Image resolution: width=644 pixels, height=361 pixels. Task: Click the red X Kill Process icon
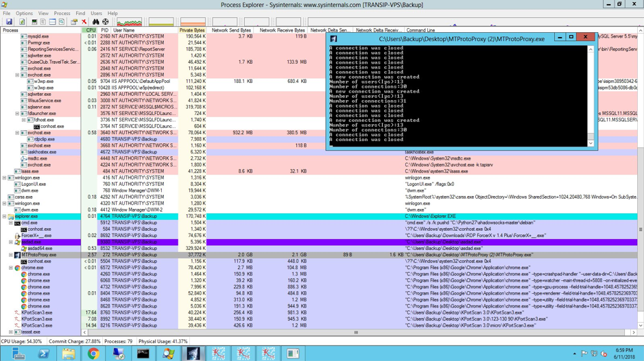pyautogui.click(x=84, y=22)
